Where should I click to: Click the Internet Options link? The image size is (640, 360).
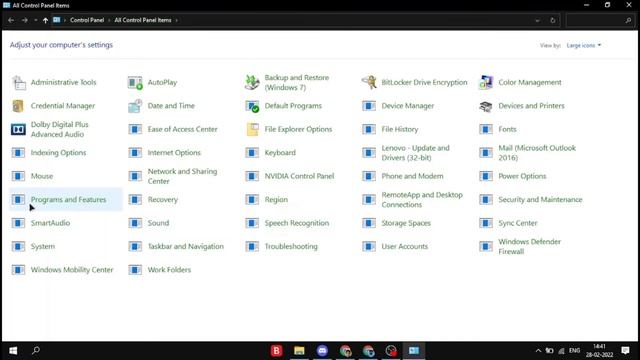tap(174, 153)
